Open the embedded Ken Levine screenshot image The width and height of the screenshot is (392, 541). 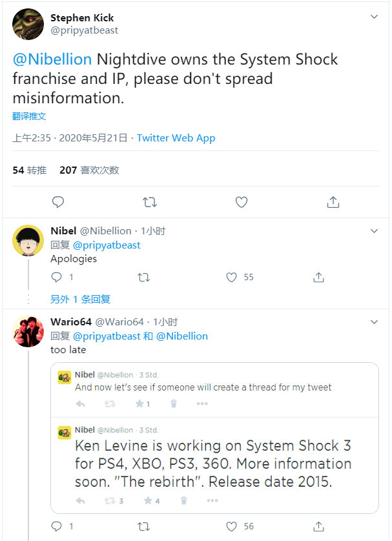point(214,438)
